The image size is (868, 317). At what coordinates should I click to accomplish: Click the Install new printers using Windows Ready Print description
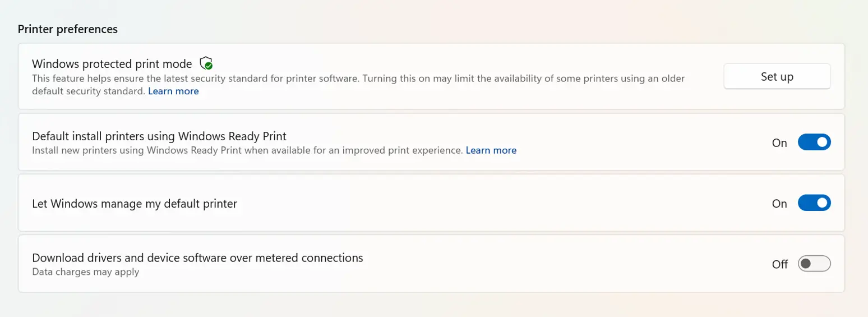click(x=247, y=150)
